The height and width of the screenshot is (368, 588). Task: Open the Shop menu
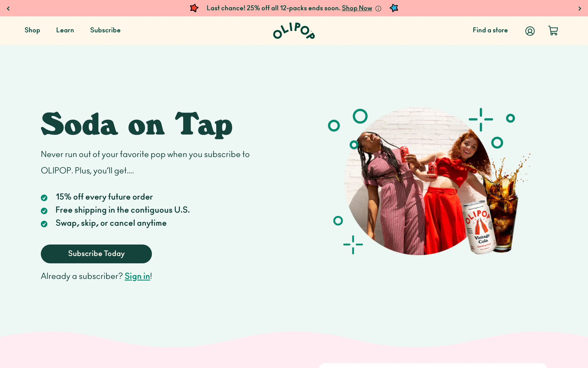coord(32,30)
